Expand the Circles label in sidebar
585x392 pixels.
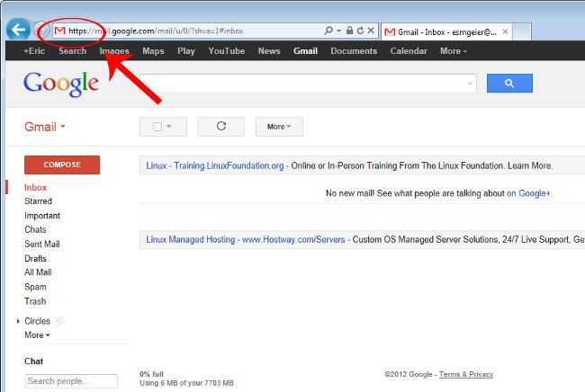[18, 321]
